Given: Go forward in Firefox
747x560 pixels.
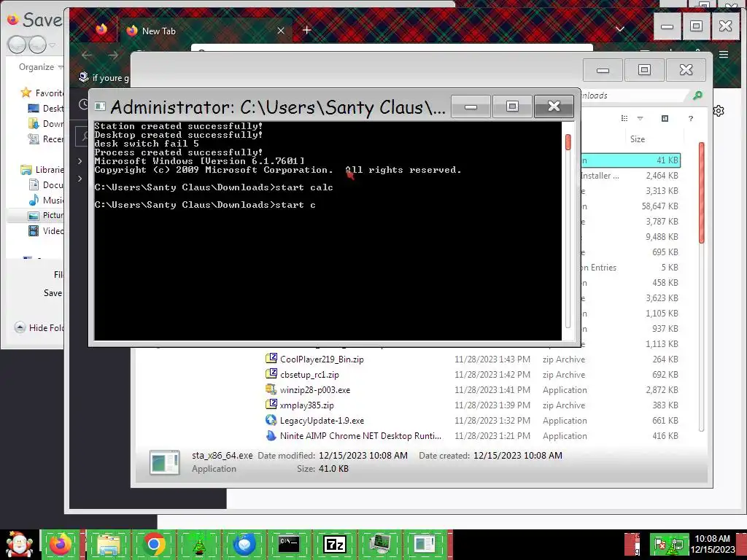Looking at the screenshot, I should point(113,55).
